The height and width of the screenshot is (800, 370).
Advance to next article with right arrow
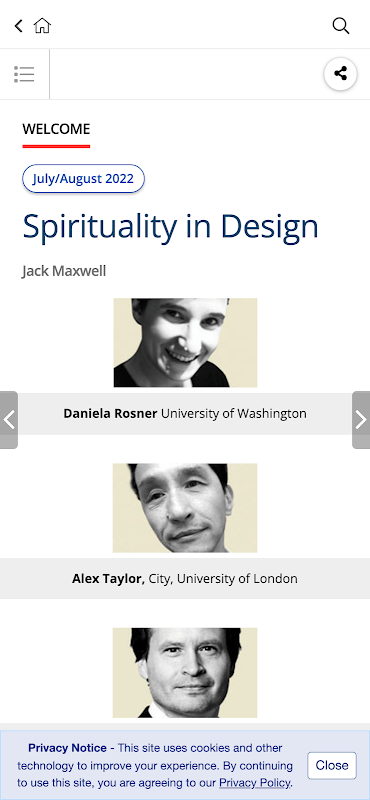(361, 420)
